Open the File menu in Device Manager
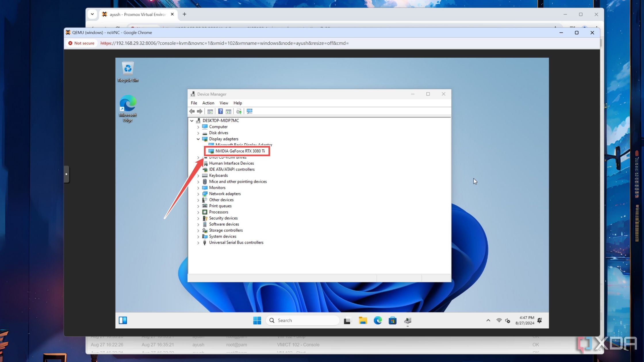 coord(194,103)
